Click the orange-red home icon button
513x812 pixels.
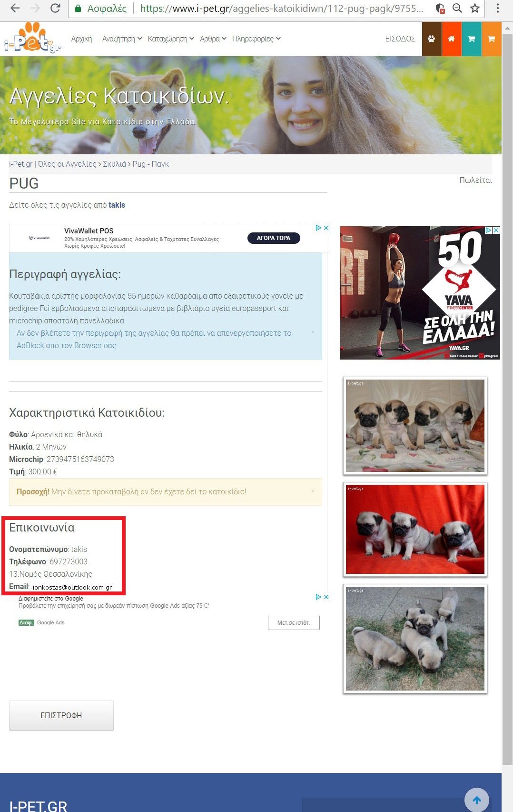pyautogui.click(x=451, y=39)
